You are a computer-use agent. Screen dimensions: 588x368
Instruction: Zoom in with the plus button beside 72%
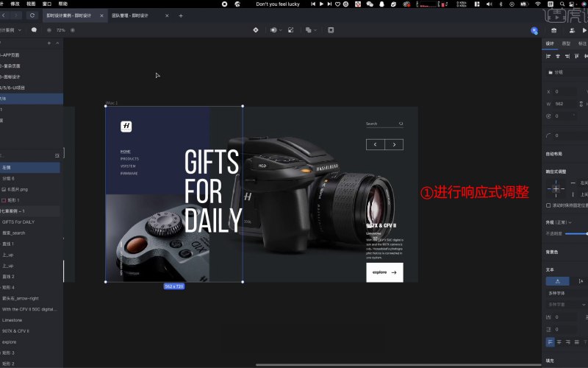[73, 30]
